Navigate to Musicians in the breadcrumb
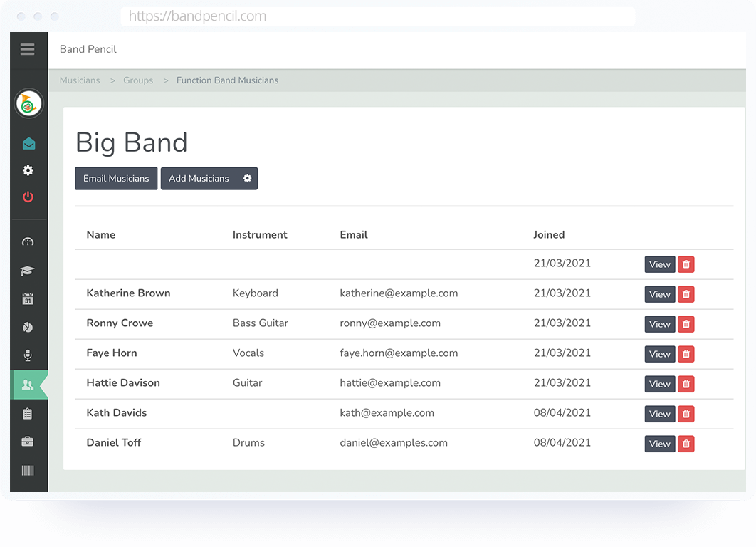 point(80,80)
